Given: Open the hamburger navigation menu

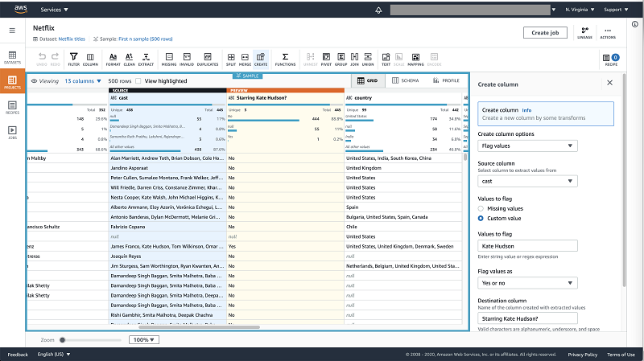Looking at the screenshot, I should (x=12, y=31).
